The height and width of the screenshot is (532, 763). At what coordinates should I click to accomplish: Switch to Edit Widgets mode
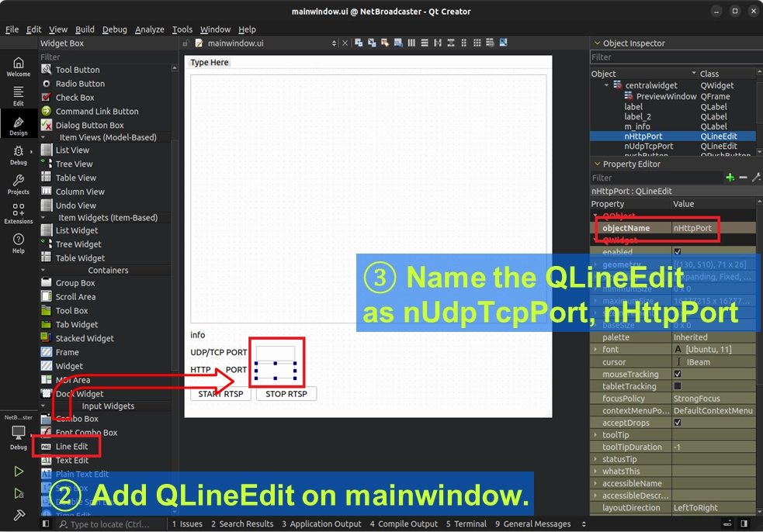point(359,43)
